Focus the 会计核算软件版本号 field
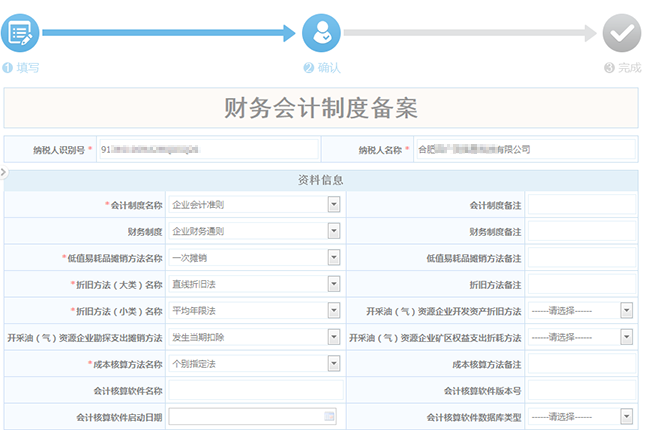 [581, 390]
